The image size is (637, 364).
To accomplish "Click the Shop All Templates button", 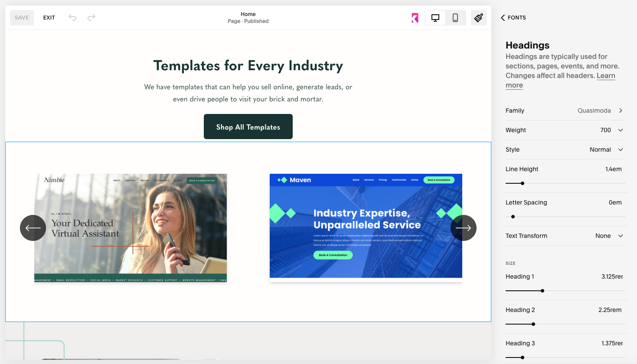I will (248, 126).
